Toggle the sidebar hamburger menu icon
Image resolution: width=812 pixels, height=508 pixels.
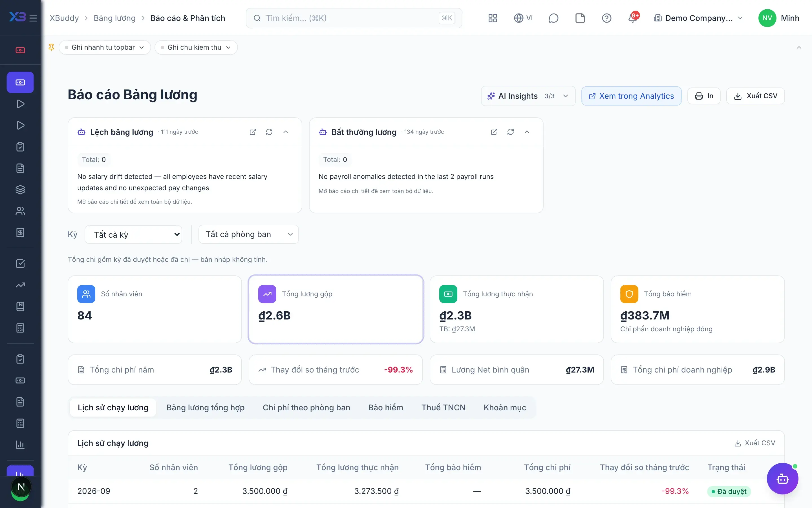tap(33, 18)
